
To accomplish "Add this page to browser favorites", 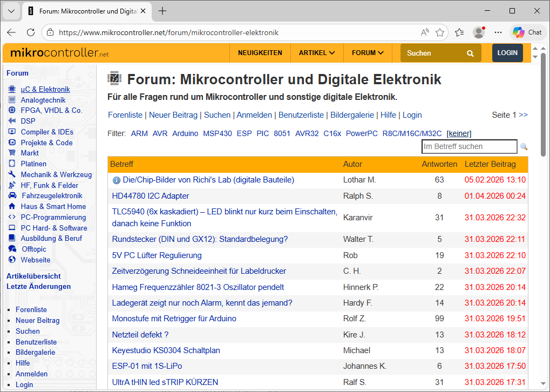I will tap(440, 32).
